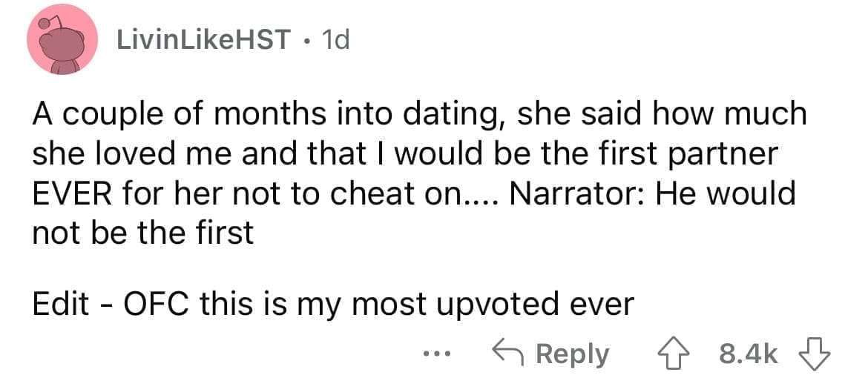Click the reply arrow icon
Image resolution: width=868 pixels, height=378 pixels.
pyautogui.click(x=509, y=354)
